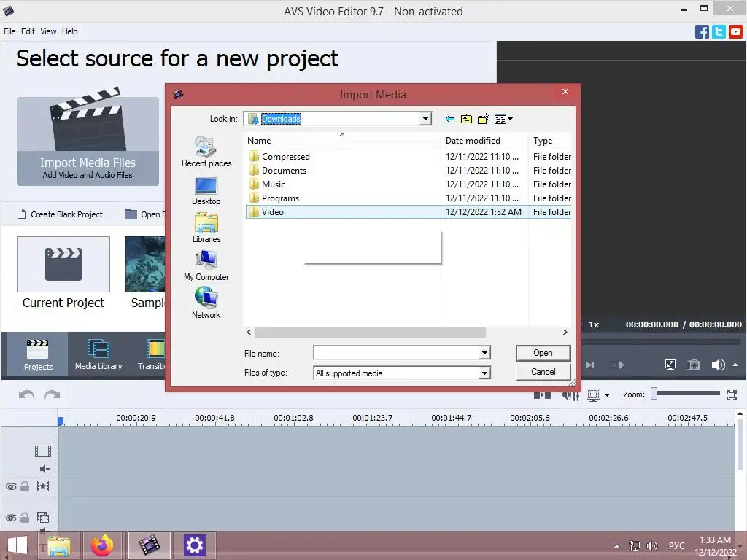Go to Desktop in the places sidebar
Image resolution: width=747 pixels, height=560 pixels.
206,191
